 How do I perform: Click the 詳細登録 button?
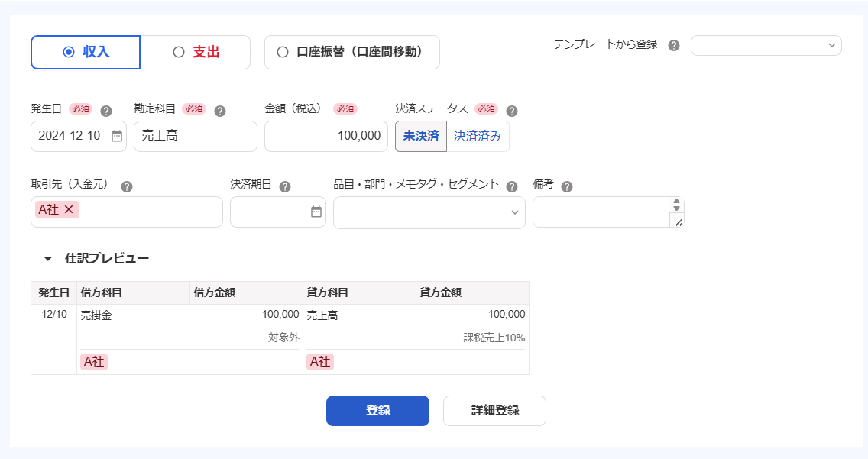(x=494, y=410)
